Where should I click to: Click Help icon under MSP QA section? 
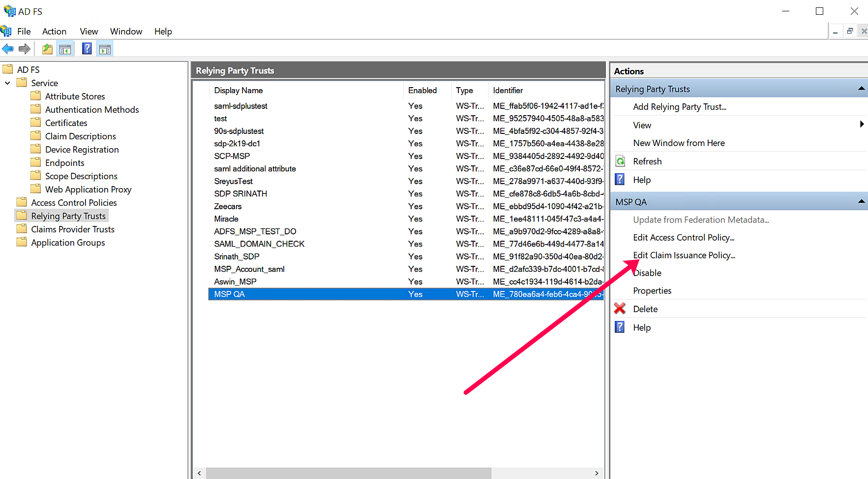[620, 327]
